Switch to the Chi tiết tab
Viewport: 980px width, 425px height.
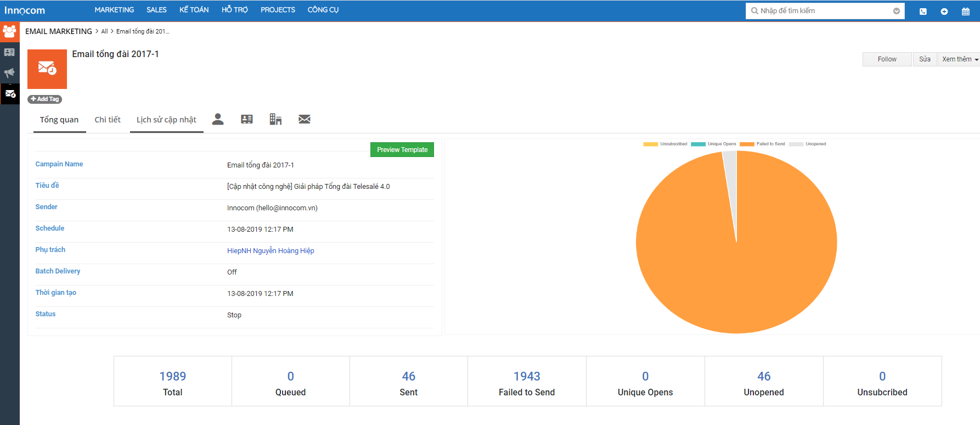click(108, 120)
